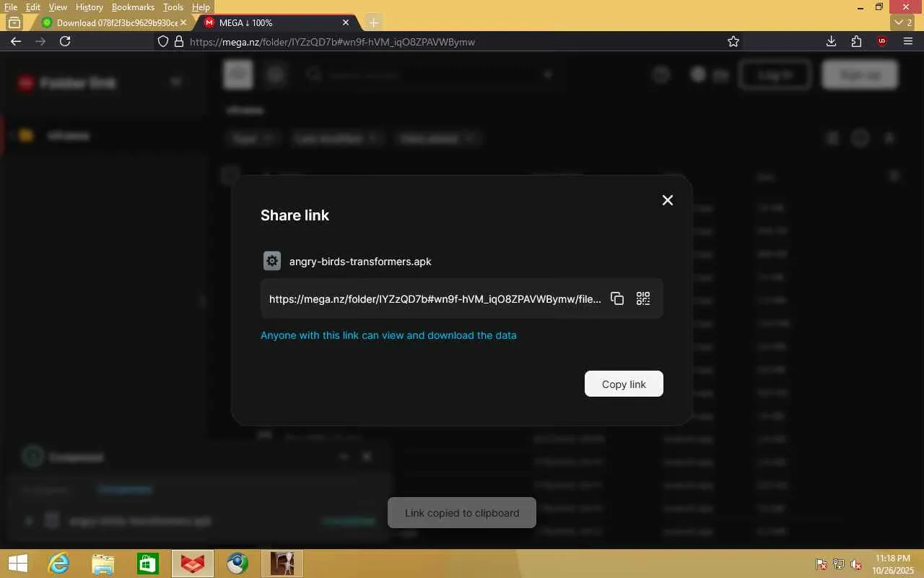
Task: Show the QR code for the share link
Action: tap(643, 298)
